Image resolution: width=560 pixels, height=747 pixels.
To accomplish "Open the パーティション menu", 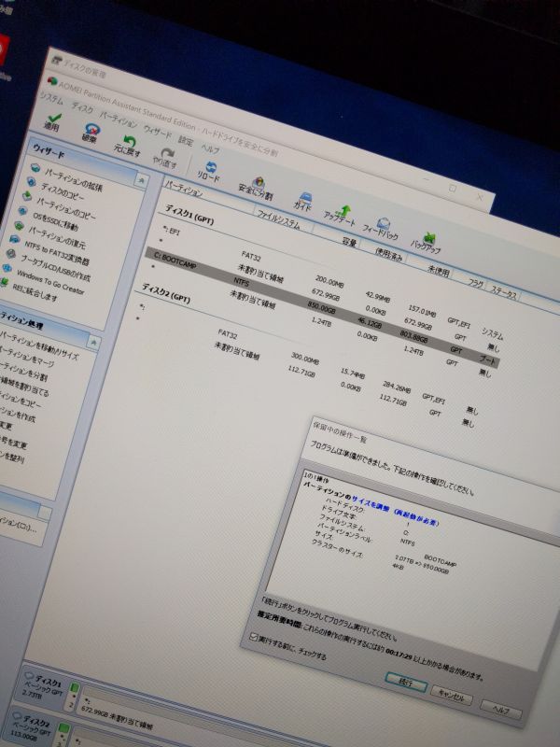I will 119,120.
